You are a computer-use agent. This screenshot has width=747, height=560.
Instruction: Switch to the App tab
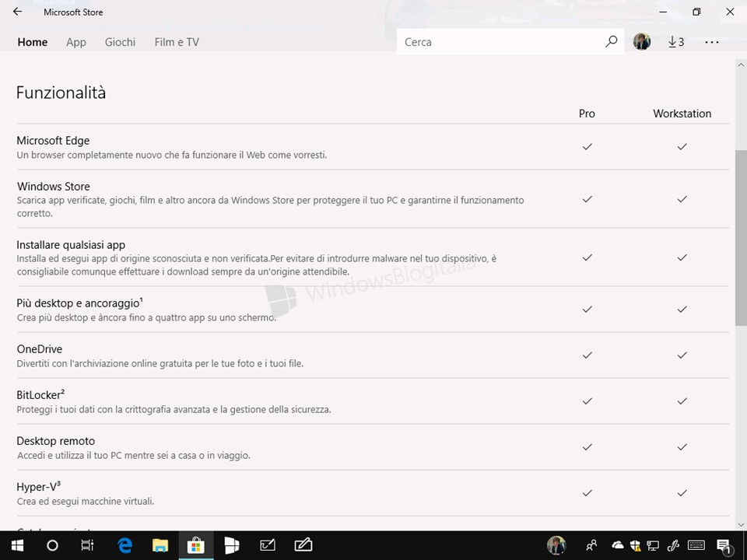click(x=76, y=42)
